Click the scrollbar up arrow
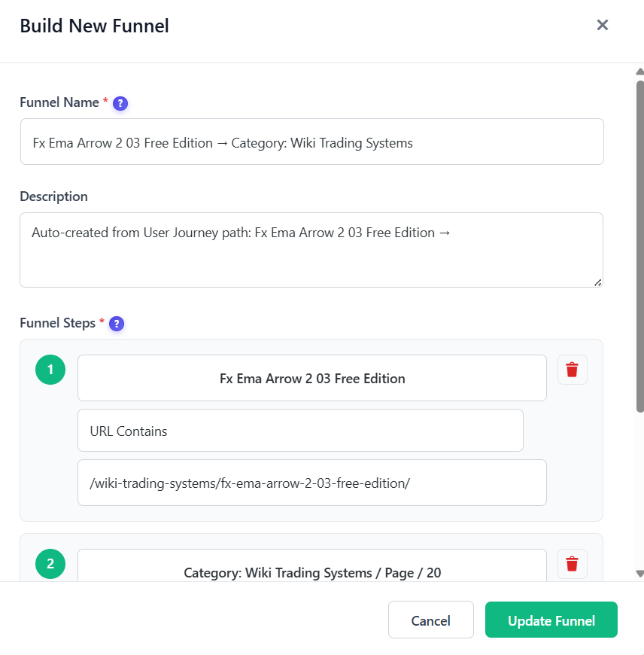The height and width of the screenshot is (655, 644). click(637, 72)
